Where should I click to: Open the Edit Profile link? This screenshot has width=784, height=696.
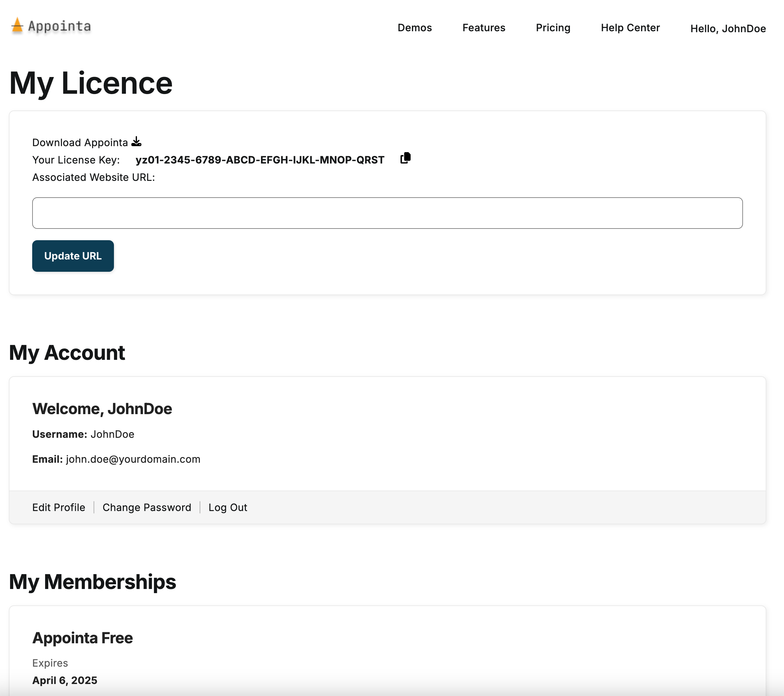(x=59, y=507)
